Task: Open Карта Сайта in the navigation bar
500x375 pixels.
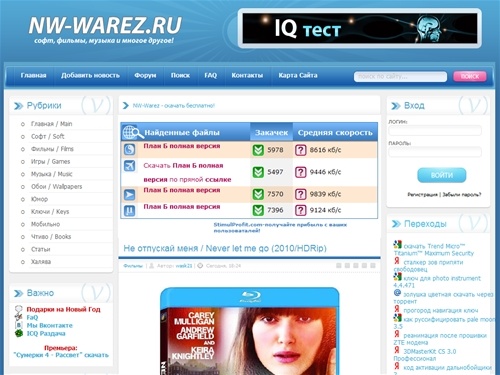Action: click(x=298, y=75)
